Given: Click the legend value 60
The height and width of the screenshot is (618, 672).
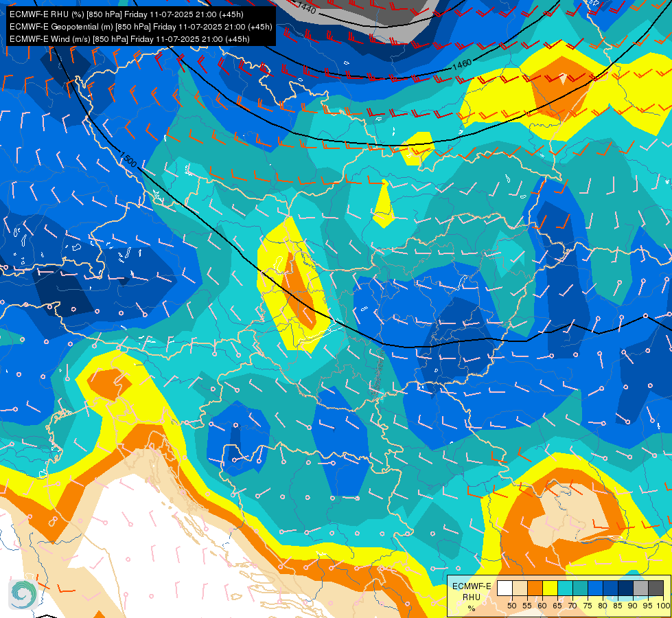Looking at the screenshot, I should [542, 606].
